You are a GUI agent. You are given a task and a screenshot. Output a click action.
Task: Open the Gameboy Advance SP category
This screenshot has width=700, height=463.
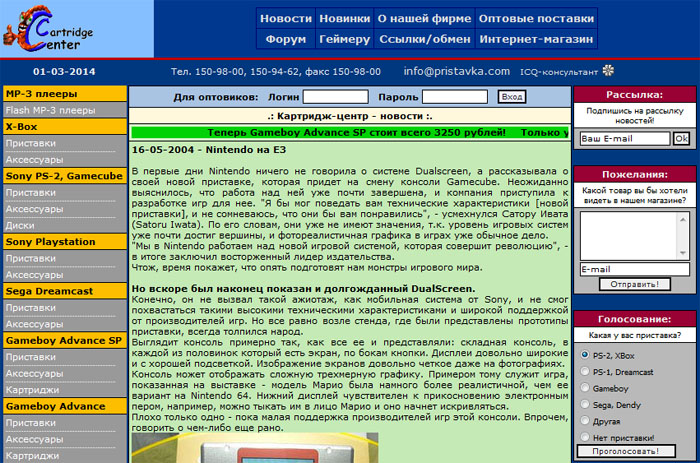coord(65,340)
